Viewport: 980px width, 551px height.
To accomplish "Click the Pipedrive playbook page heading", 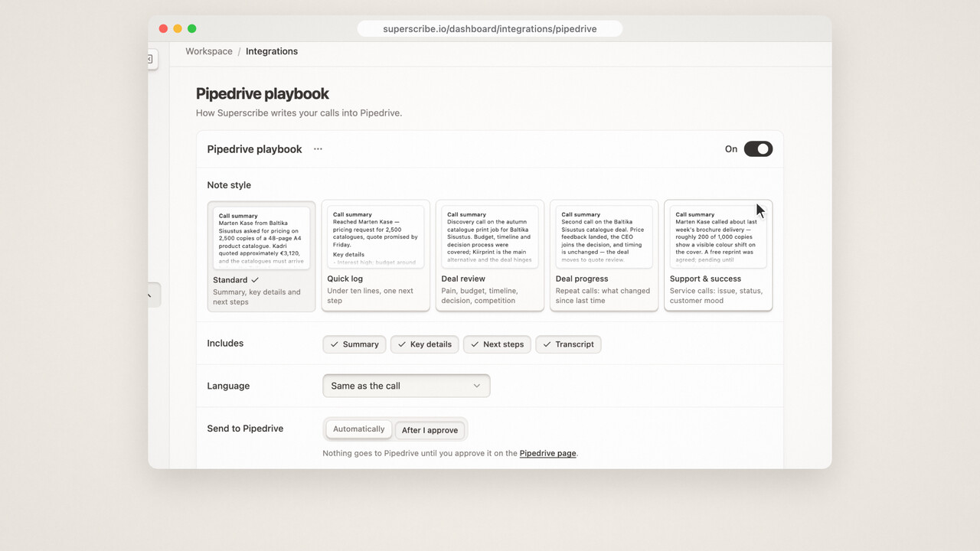I will (263, 93).
